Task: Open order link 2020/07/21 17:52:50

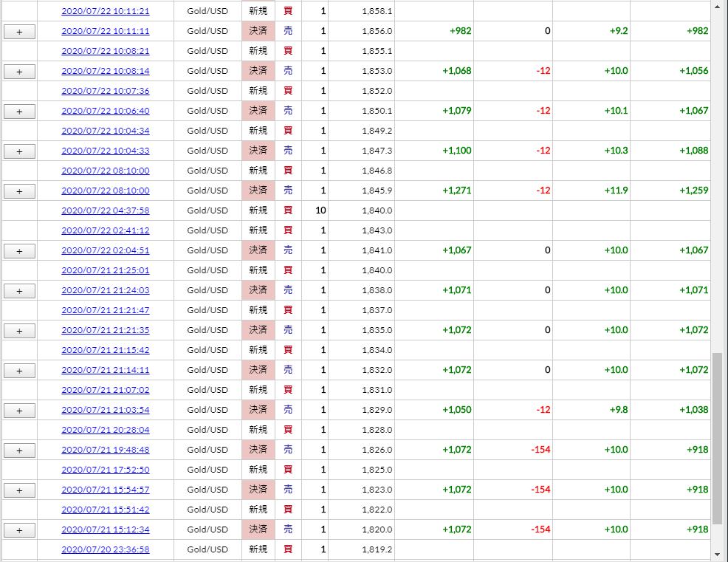Action: click(106, 470)
